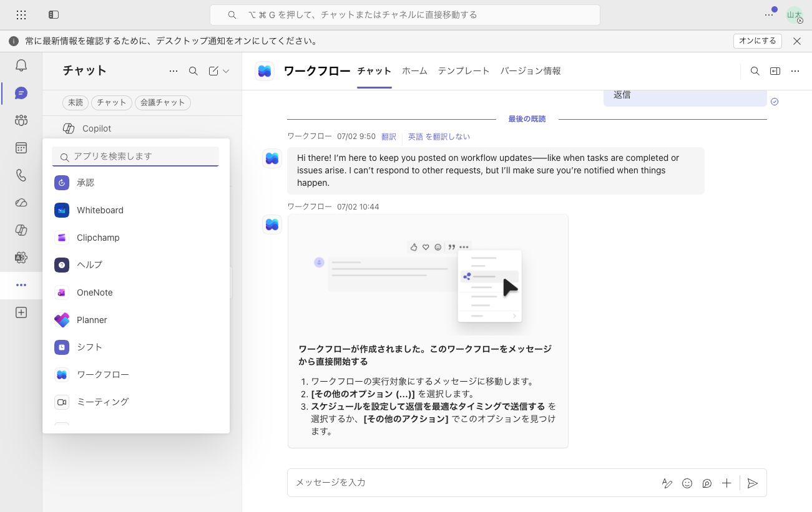Open Copilot icon in left rail
The height and width of the screenshot is (512, 812).
click(21, 230)
